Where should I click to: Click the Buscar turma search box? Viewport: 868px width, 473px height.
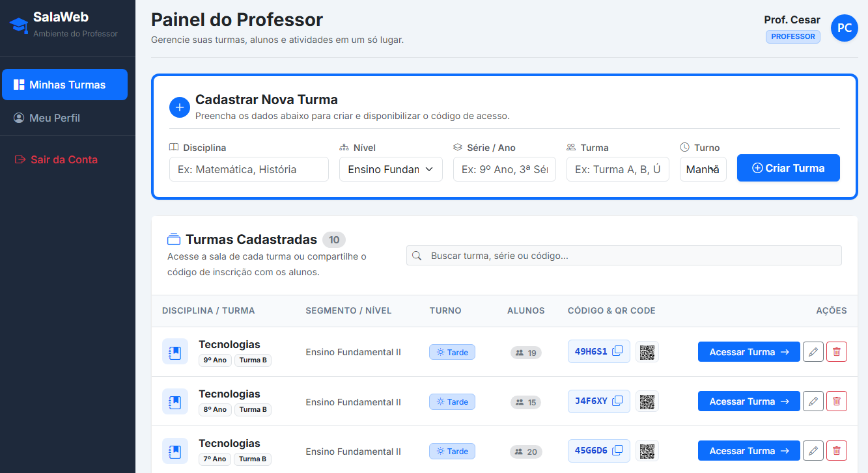(624, 256)
